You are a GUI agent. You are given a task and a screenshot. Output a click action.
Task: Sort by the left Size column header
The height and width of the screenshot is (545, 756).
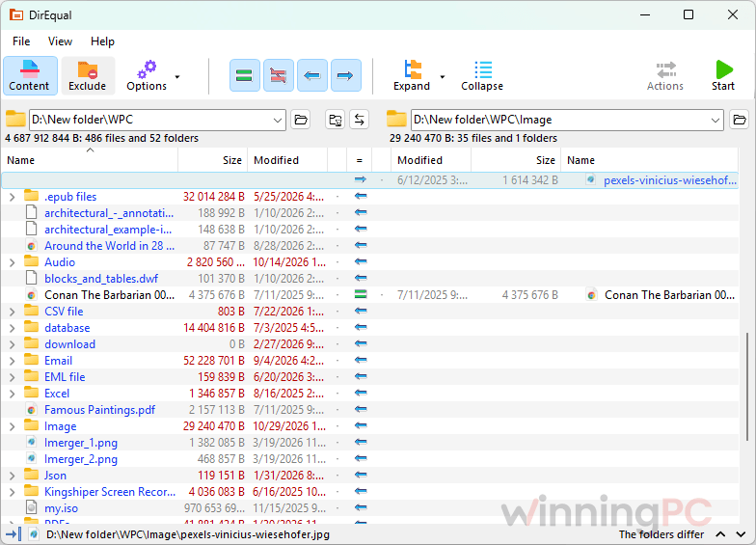212,160
